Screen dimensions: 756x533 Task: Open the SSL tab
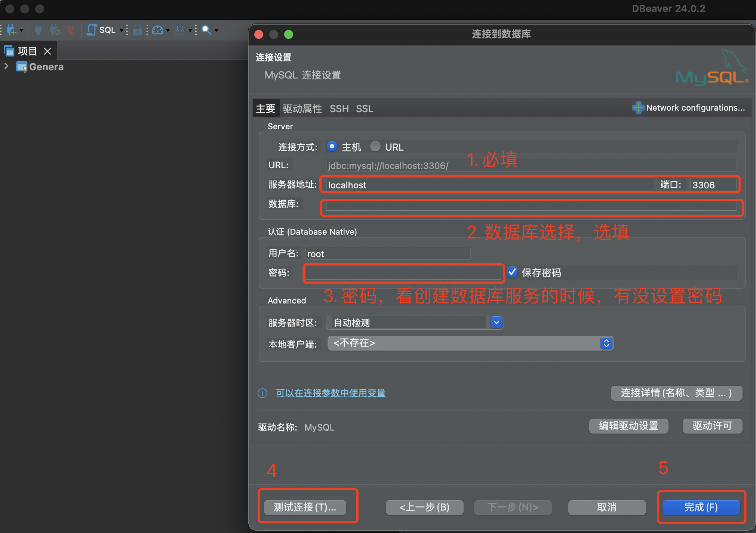365,108
